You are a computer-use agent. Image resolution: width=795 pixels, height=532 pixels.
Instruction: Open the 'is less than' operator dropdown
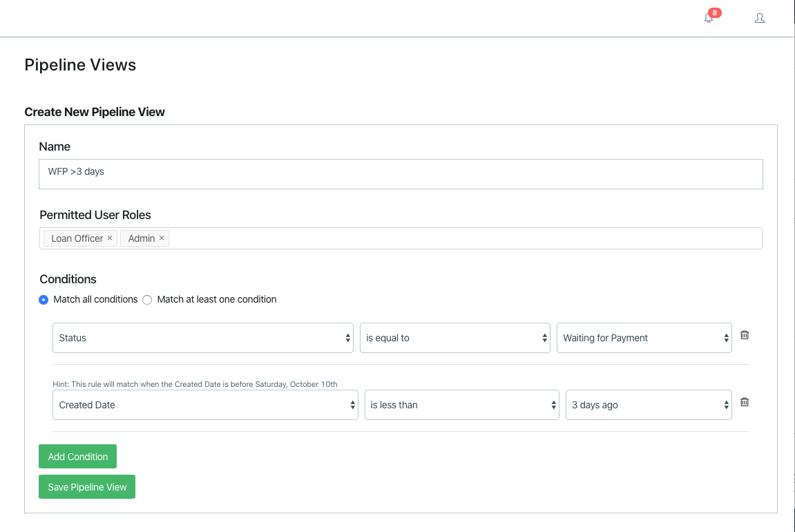point(461,405)
